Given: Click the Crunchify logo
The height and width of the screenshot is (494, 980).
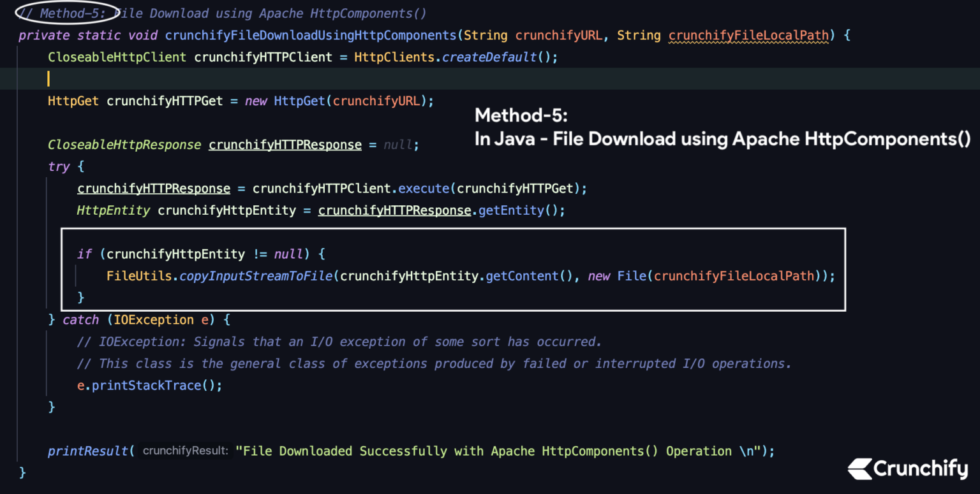Looking at the screenshot, I should pyautogui.click(x=907, y=470).
